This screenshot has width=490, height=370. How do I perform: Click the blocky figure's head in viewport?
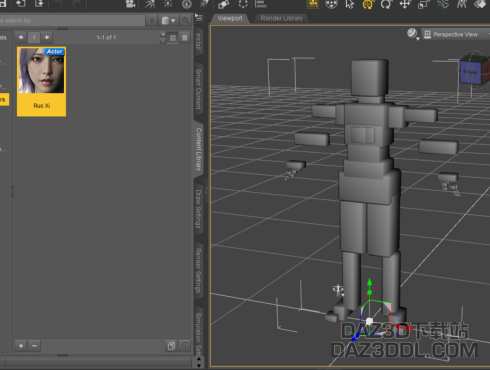[x=370, y=77]
